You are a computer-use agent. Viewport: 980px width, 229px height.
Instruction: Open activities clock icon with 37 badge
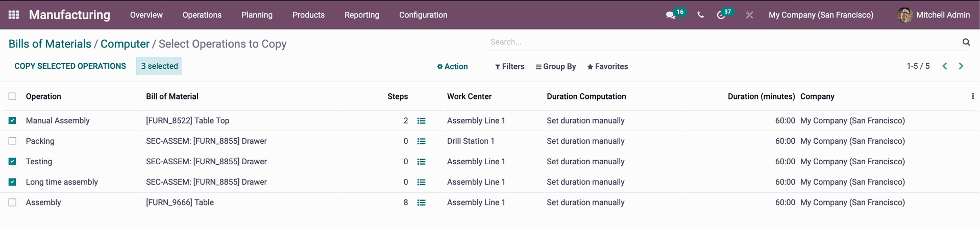(721, 15)
